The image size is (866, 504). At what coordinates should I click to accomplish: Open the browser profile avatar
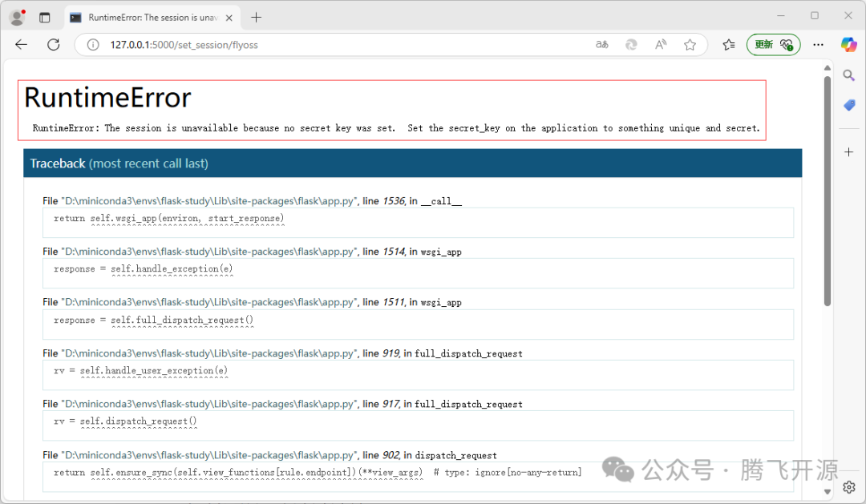pos(17,18)
